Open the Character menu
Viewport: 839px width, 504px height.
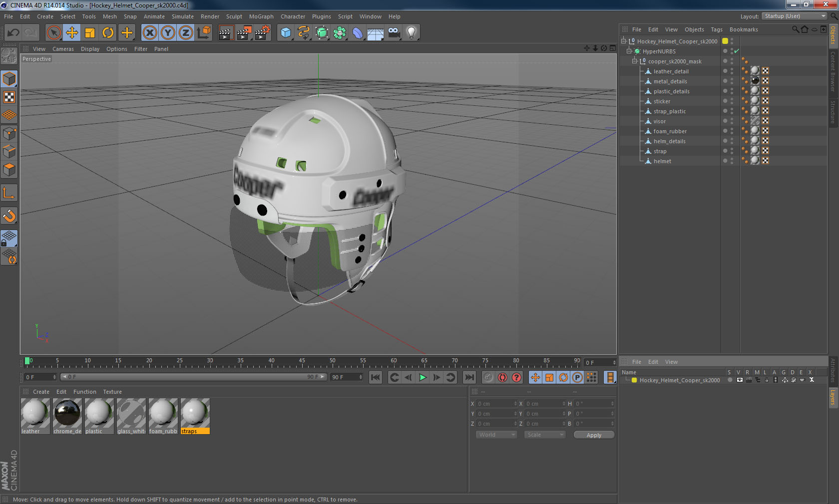(x=293, y=16)
